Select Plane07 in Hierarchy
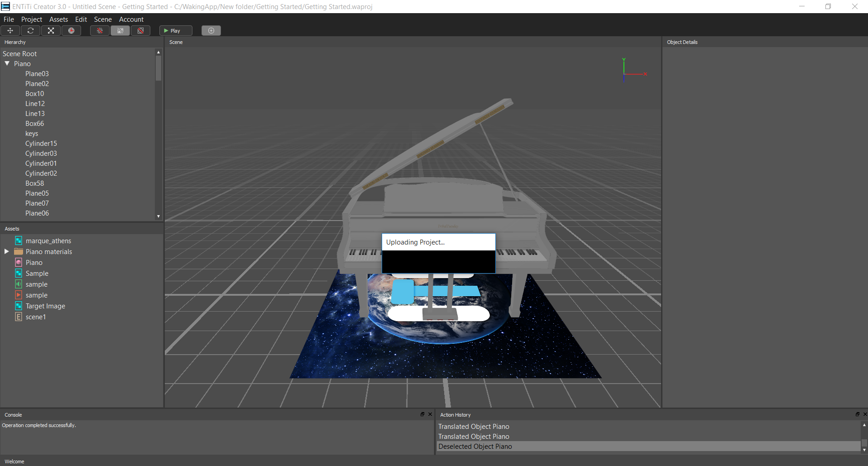The height and width of the screenshot is (466, 868). click(37, 203)
